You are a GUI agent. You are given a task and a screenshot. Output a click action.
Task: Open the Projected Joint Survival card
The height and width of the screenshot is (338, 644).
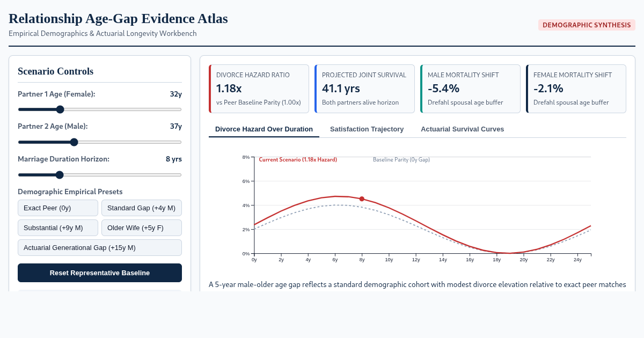[x=364, y=89]
